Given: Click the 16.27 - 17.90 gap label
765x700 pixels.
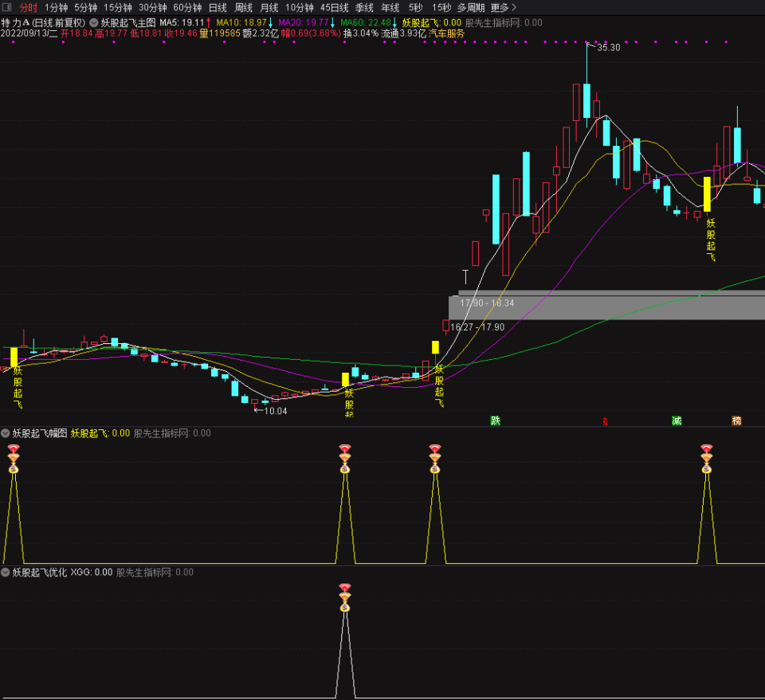Looking at the screenshot, I should pos(477,327).
